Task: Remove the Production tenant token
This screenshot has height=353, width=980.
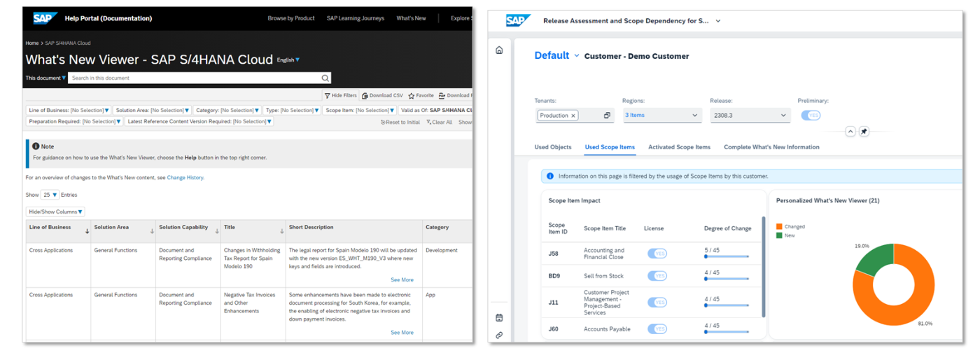Action: point(573,116)
